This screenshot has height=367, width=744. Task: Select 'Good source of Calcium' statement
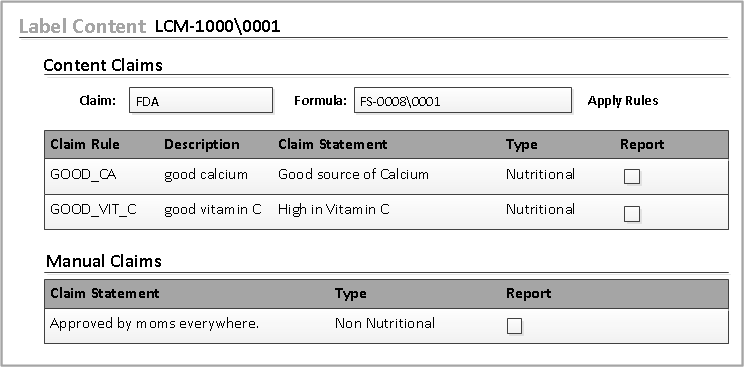click(353, 174)
